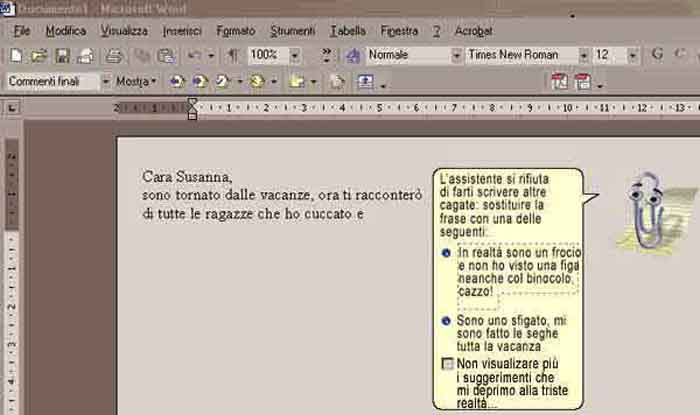The height and width of the screenshot is (415, 700).
Task: Open the Acrobat menu
Action: [x=473, y=31]
